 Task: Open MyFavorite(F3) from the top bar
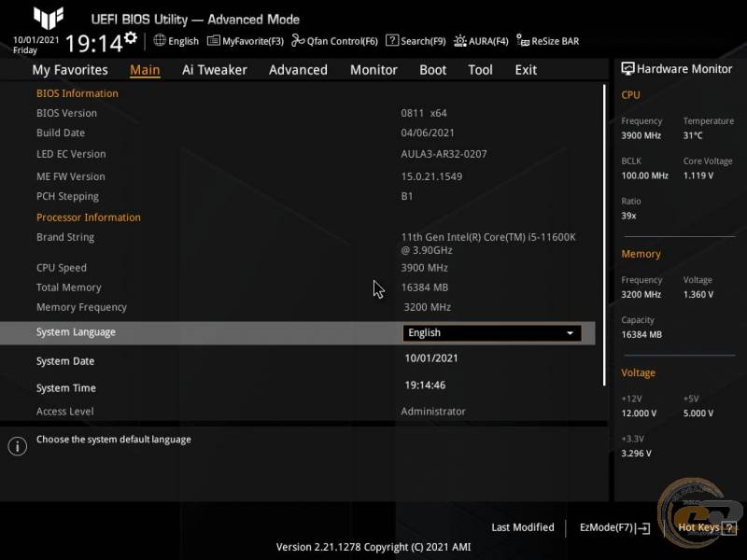[246, 41]
